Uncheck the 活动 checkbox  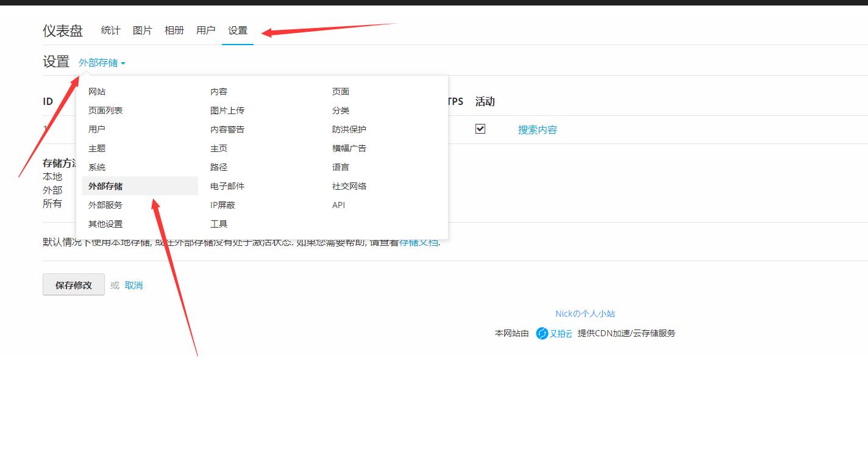click(480, 129)
